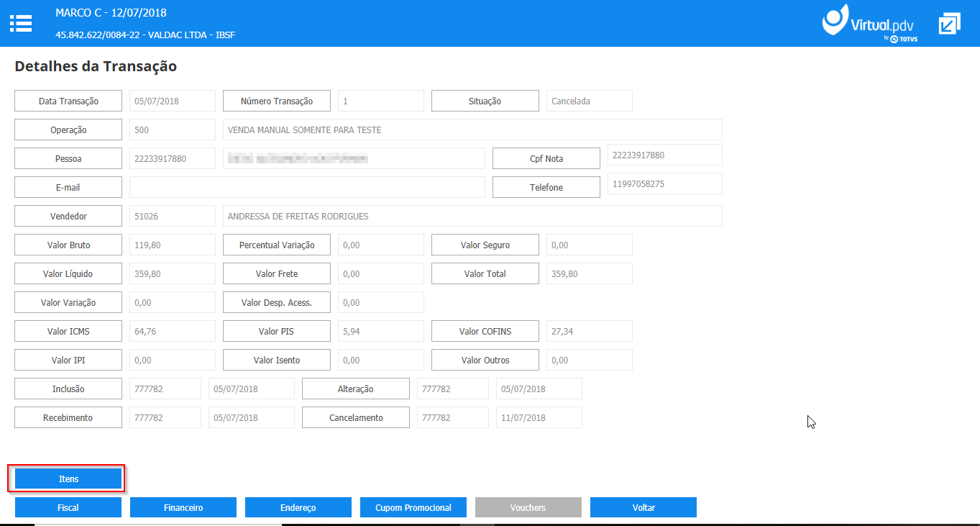This screenshot has width=980, height=526.
Task: Click the Operação code field 500
Action: pos(173,130)
